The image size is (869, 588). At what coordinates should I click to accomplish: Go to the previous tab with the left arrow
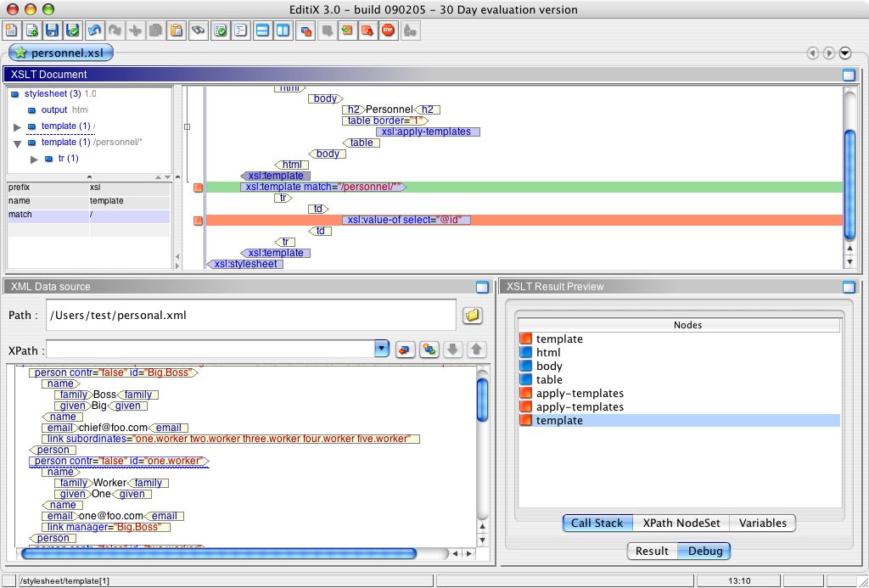pos(812,53)
